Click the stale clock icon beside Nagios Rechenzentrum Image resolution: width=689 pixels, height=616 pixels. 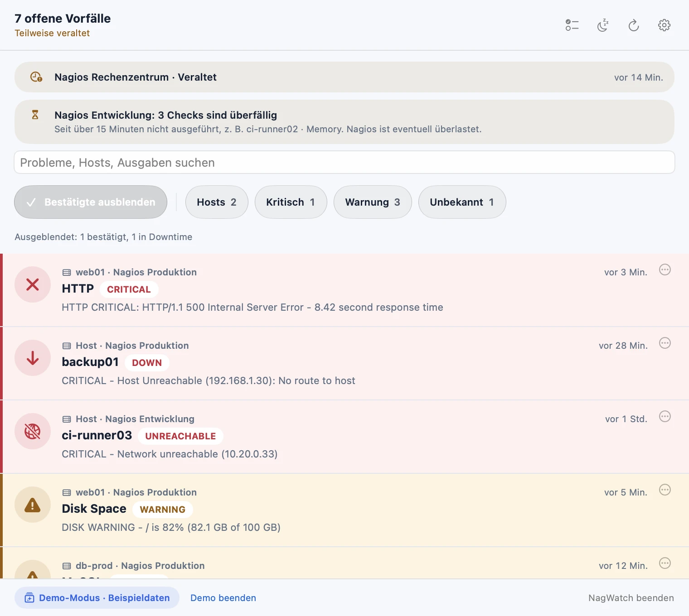36,77
